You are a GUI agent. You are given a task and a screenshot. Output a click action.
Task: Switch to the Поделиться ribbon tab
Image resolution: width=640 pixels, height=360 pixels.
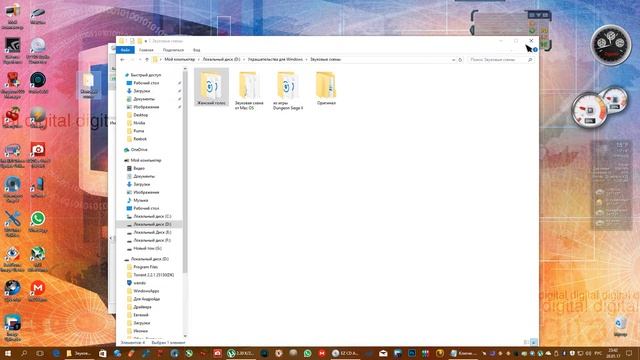173,50
